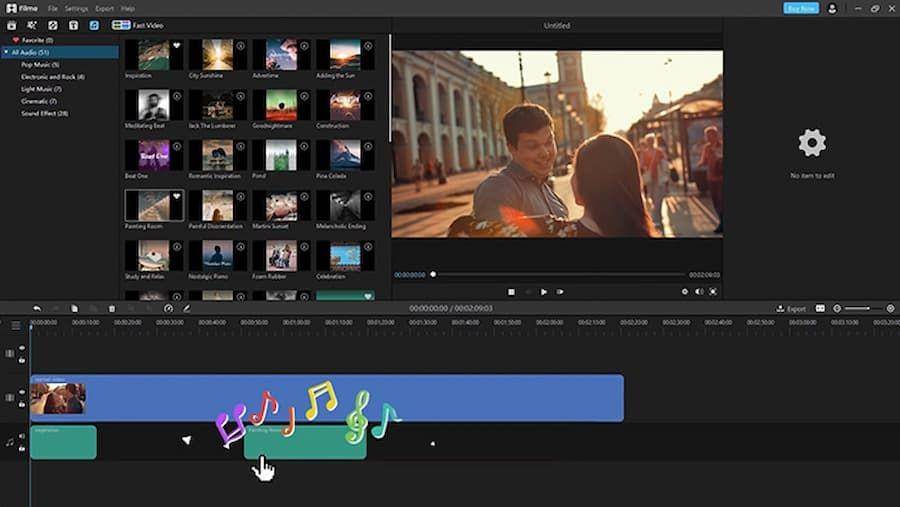The width and height of the screenshot is (900, 507).
Task: Download the Jack The Lumberer track
Action: (241, 96)
